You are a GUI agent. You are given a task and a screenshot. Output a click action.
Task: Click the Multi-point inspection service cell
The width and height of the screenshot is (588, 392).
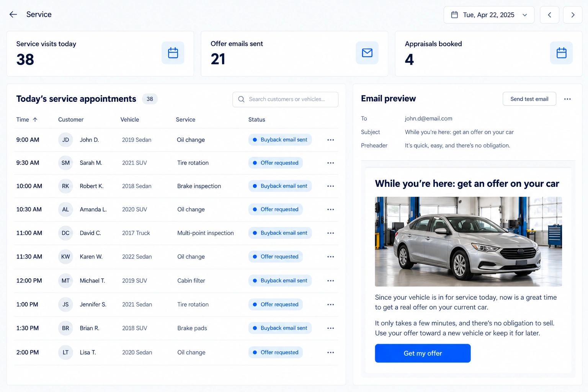[206, 233]
